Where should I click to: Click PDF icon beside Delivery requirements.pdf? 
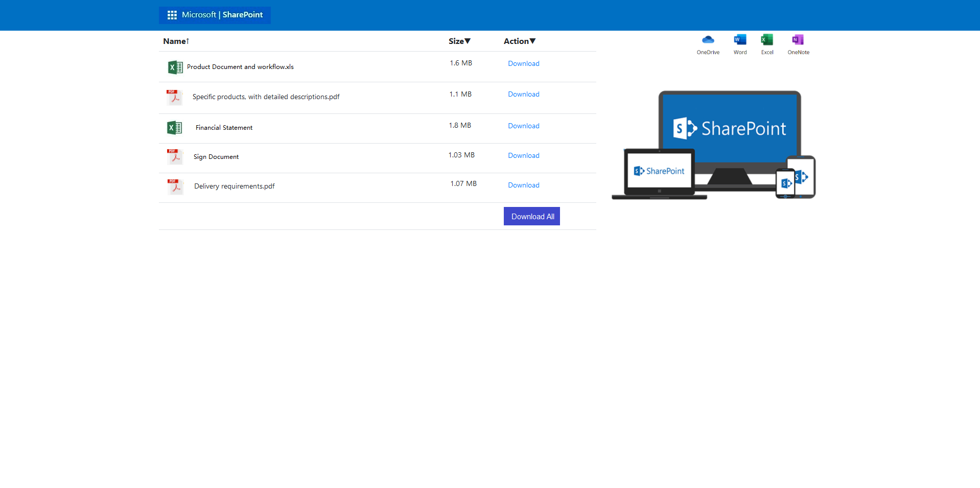(x=176, y=187)
